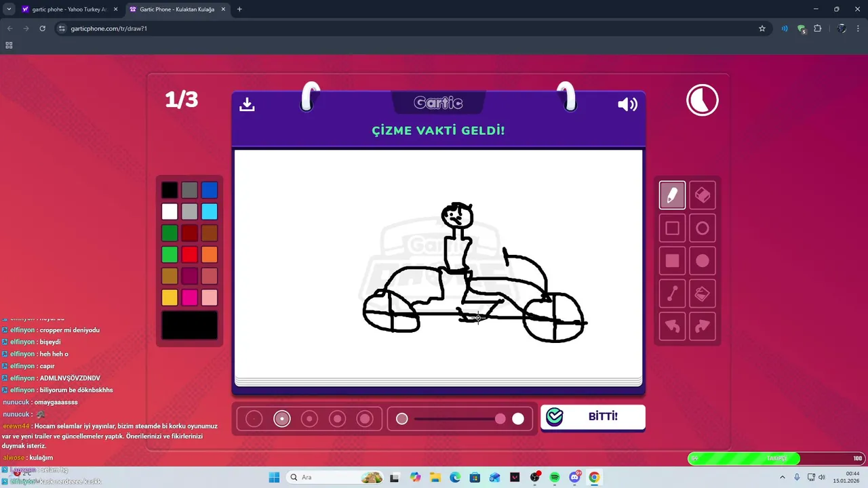
Task: Select the second brush size
Action: (x=282, y=419)
